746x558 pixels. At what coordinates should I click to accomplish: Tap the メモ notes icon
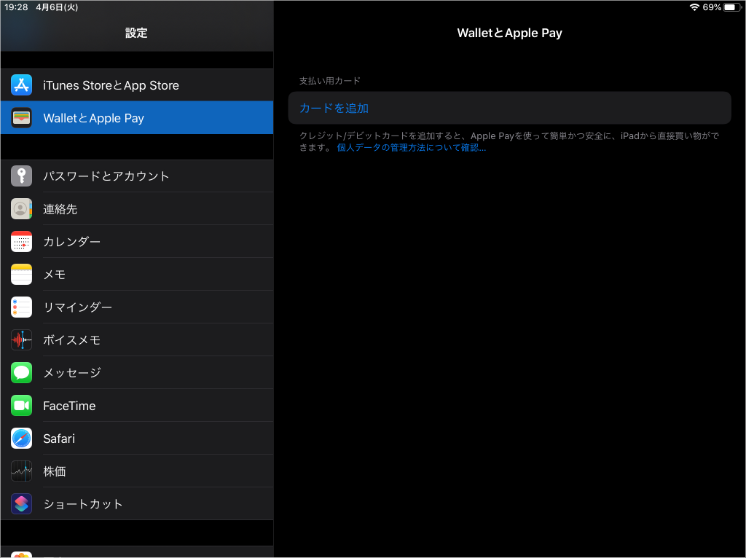click(x=22, y=274)
